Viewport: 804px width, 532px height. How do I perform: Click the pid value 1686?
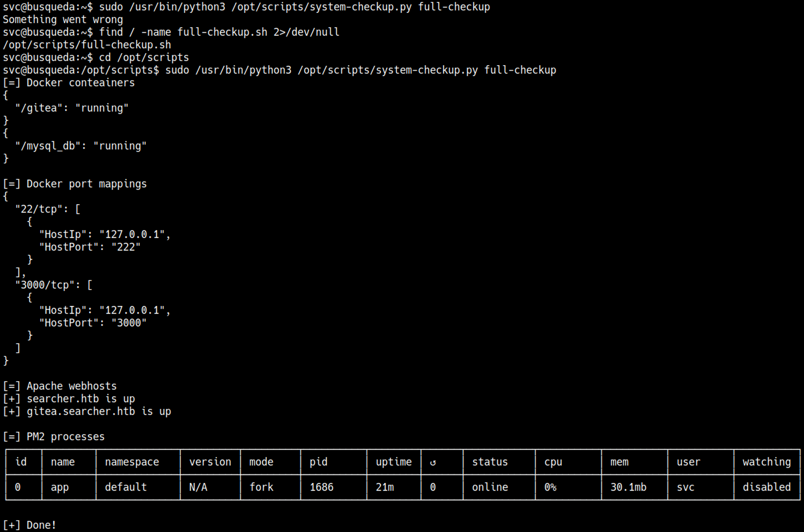point(321,487)
